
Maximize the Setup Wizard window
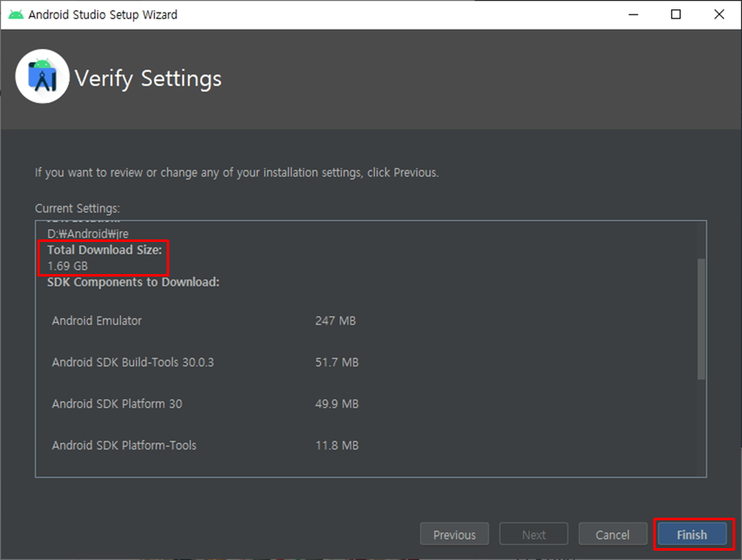pyautogui.click(x=676, y=14)
